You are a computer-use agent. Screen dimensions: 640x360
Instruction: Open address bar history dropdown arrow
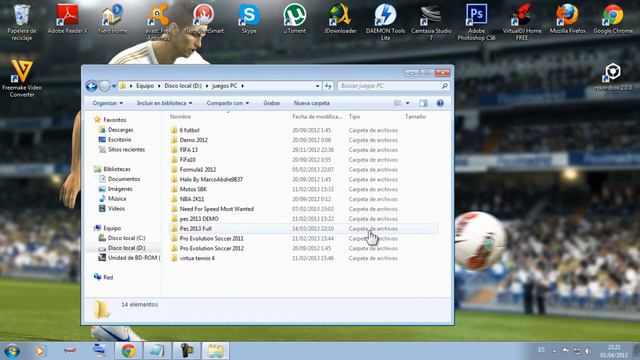tap(318, 86)
